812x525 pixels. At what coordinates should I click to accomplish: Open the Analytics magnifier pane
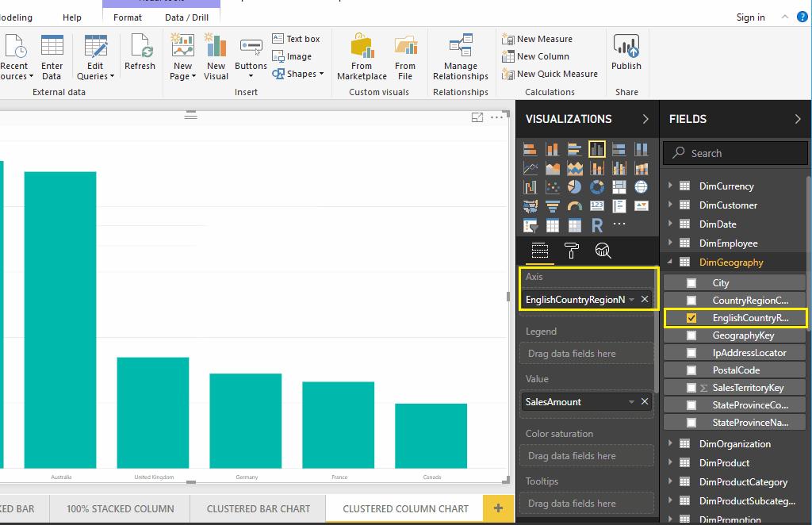[x=603, y=251]
